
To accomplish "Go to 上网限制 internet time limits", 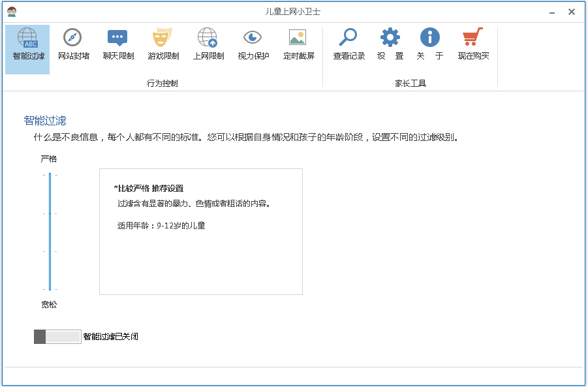I will (208, 44).
